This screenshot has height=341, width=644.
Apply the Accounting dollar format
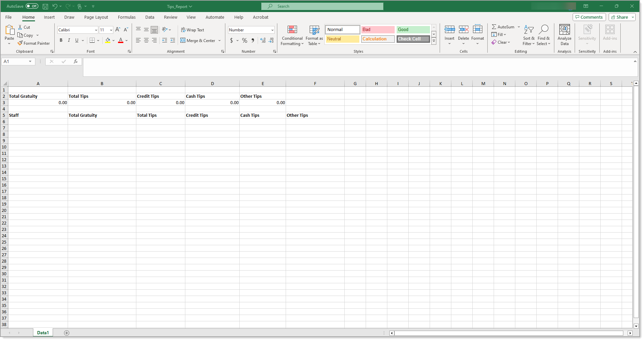tap(231, 40)
